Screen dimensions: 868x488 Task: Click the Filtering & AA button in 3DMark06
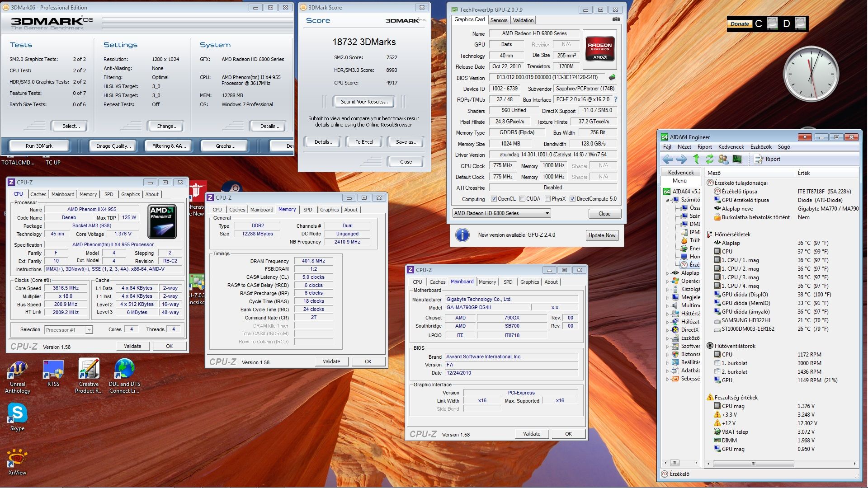pyautogui.click(x=169, y=146)
